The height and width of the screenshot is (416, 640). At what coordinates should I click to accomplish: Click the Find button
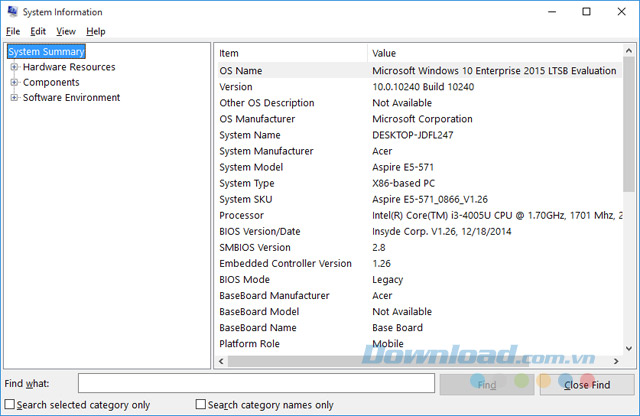(x=487, y=384)
